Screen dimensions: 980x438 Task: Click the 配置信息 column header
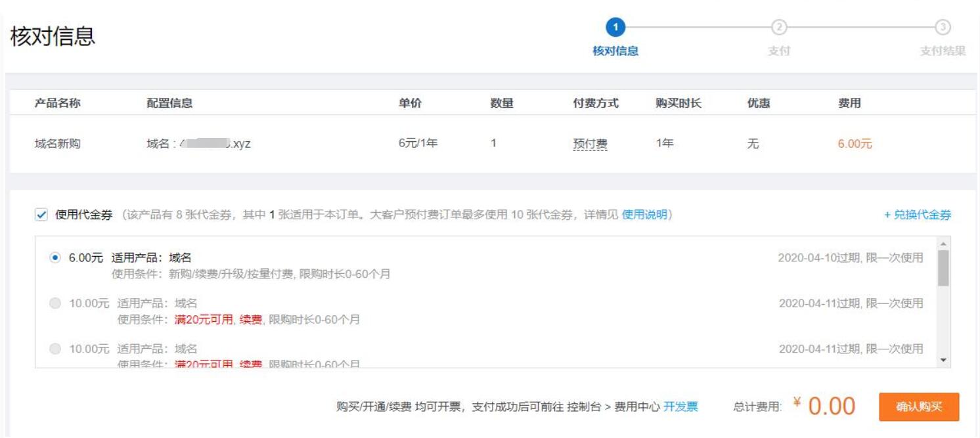click(169, 103)
